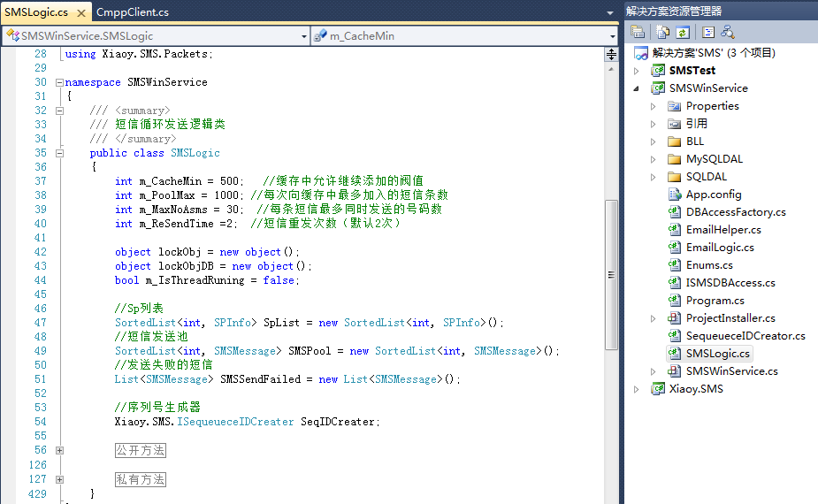Collapse the public class SMSLogic block
This screenshot has width=818, height=504.
click(x=59, y=153)
